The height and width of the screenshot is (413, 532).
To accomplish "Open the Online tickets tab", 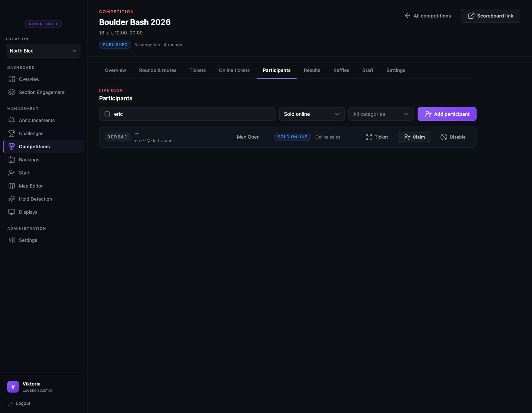I will [234, 70].
